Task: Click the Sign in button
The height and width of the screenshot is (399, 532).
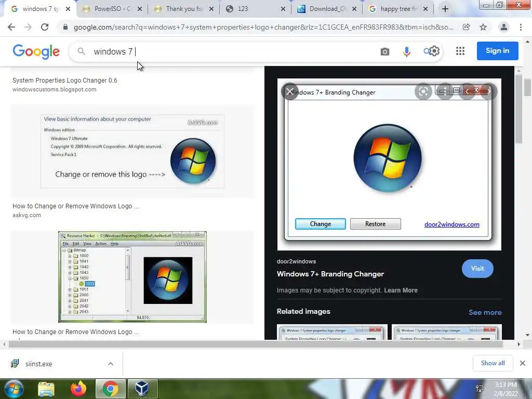Action: click(x=497, y=51)
